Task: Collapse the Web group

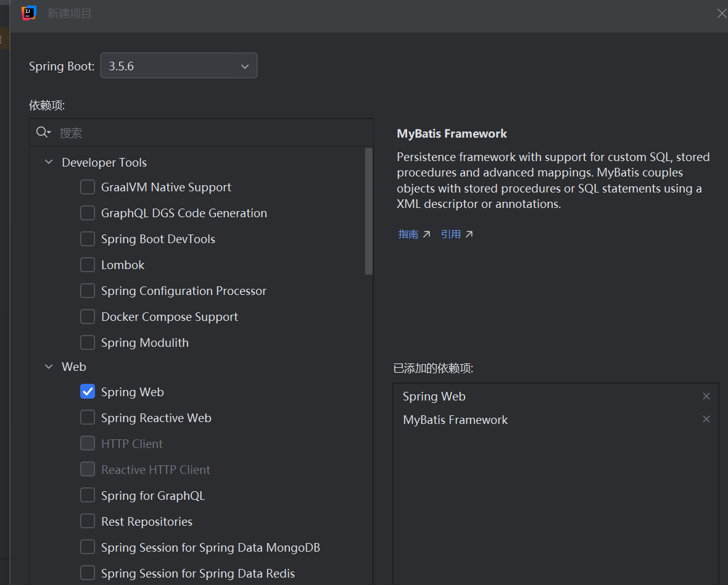Action: (49, 367)
